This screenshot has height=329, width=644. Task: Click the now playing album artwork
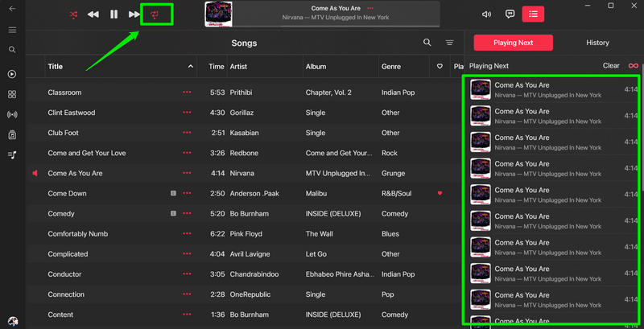click(218, 14)
